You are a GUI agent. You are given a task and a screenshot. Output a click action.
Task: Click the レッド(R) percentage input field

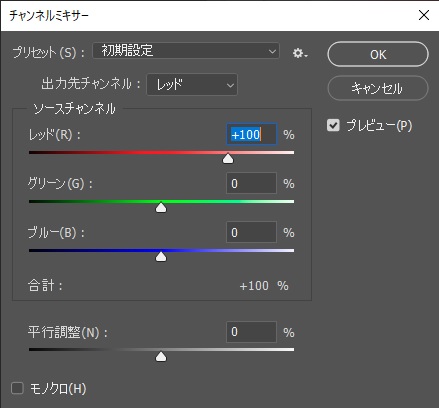tap(252, 134)
